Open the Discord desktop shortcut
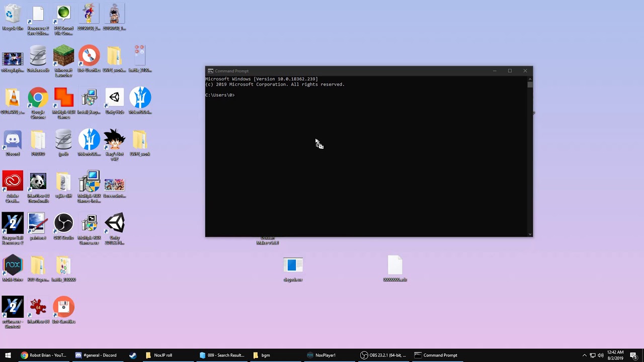 click(13, 143)
